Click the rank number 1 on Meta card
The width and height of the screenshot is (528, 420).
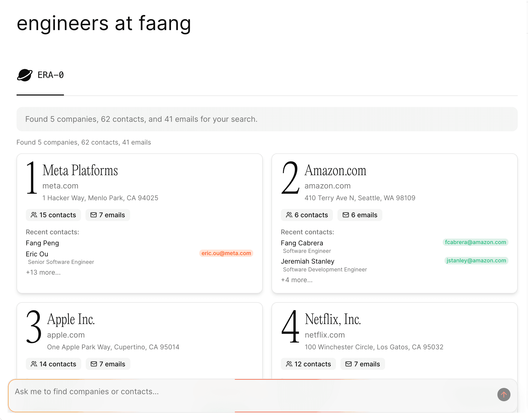tap(32, 178)
